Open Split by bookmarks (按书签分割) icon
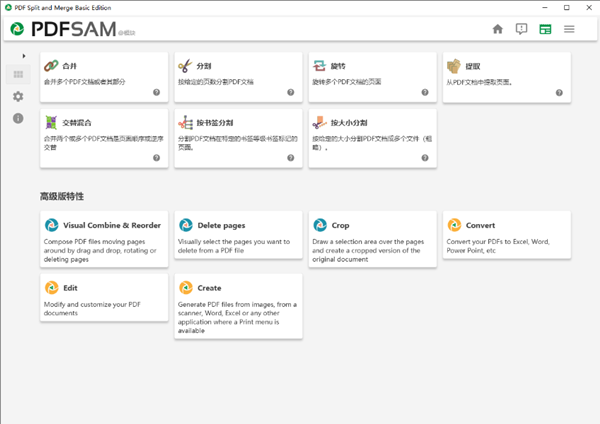The width and height of the screenshot is (600, 424). [x=185, y=122]
